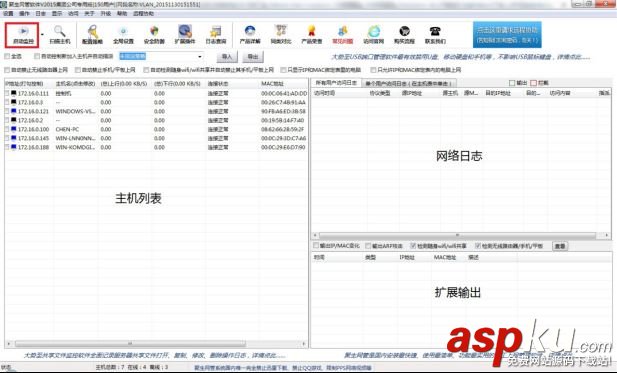Sort host list by MAC address column
The image size is (617, 373).
point(272,84)
